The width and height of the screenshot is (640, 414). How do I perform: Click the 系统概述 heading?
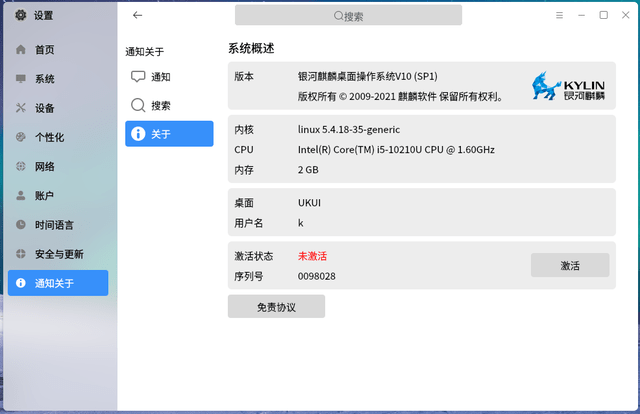click(x=251, y=49)
